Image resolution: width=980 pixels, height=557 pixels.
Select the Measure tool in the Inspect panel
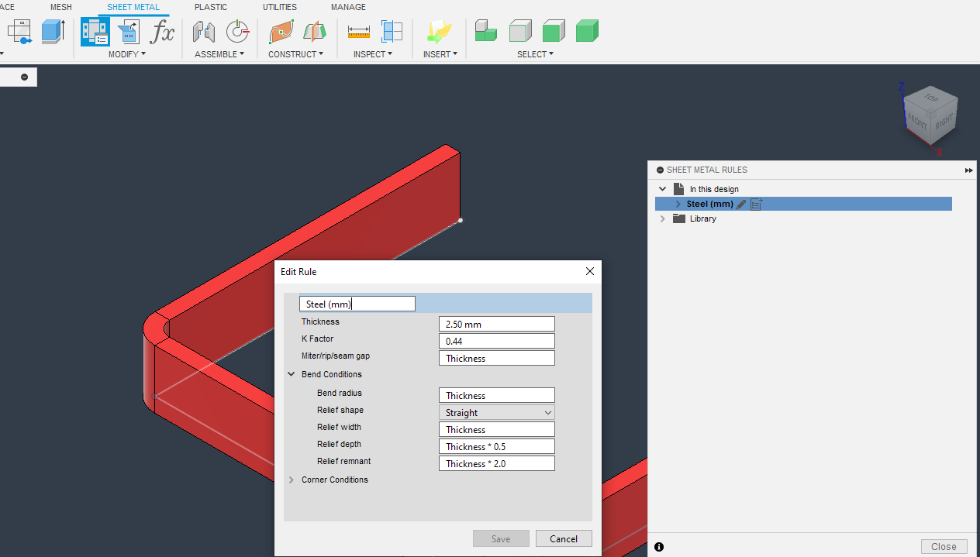[358, 32]
